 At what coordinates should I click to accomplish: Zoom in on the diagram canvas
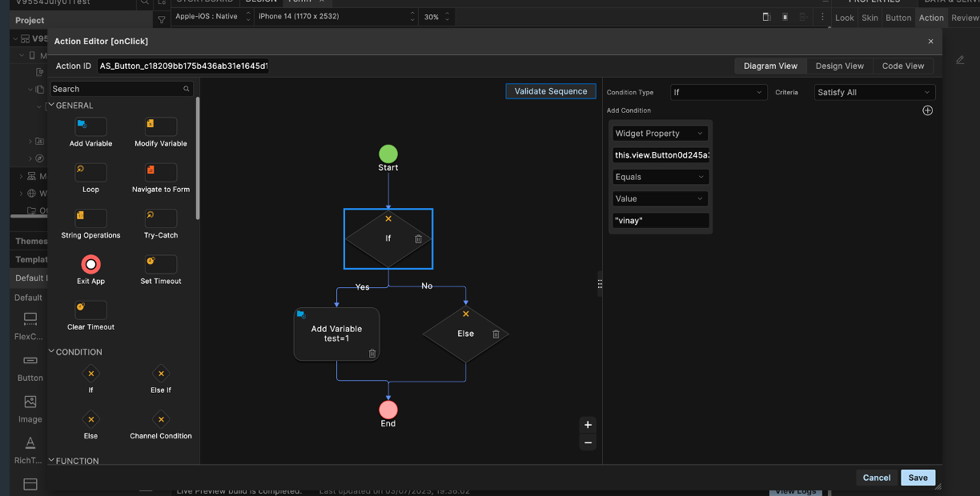(588, 425)
